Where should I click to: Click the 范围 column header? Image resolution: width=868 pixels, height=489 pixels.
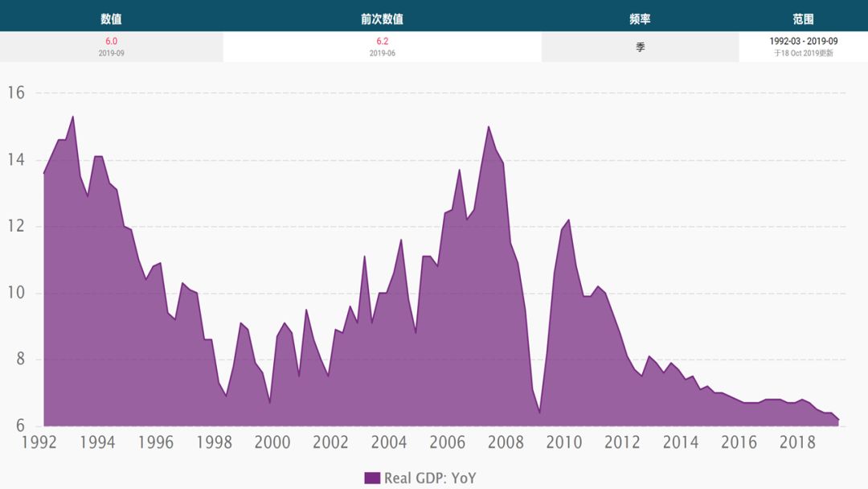[x=803, y=18]
